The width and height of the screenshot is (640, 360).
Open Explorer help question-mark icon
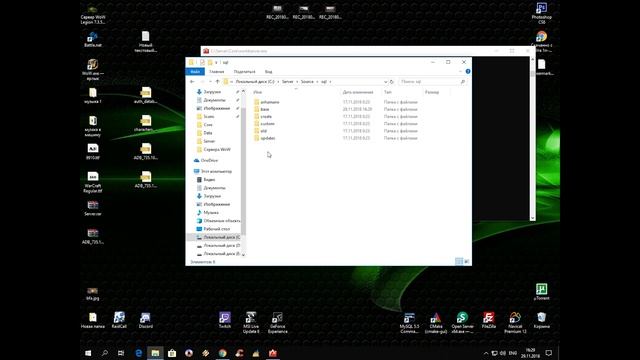pos(468,71)
